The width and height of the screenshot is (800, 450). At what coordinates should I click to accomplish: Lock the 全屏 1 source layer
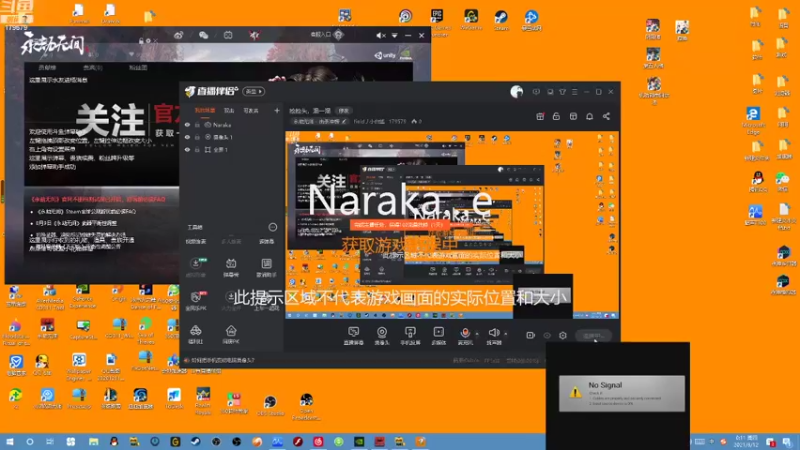[x=197, y=149]
